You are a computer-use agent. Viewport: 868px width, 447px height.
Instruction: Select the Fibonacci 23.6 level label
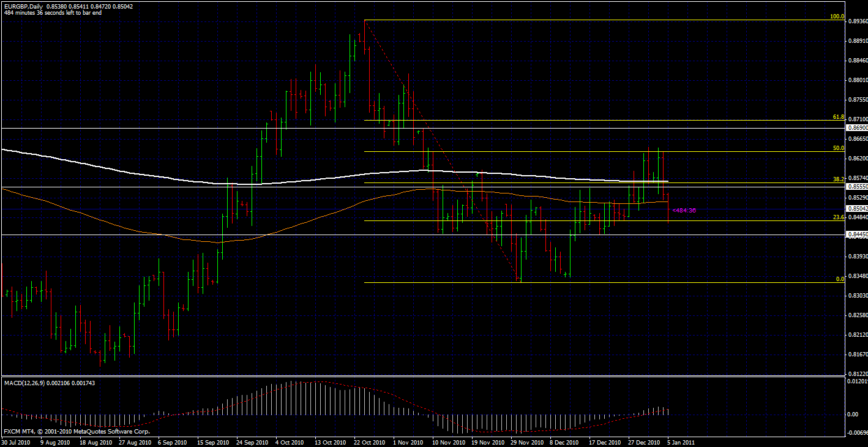(x=839, y=217)
